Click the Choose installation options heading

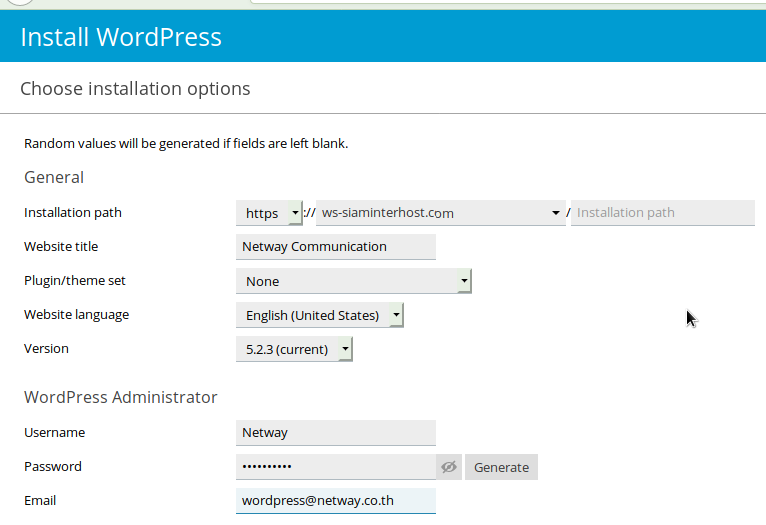click(x=135, y=89)
